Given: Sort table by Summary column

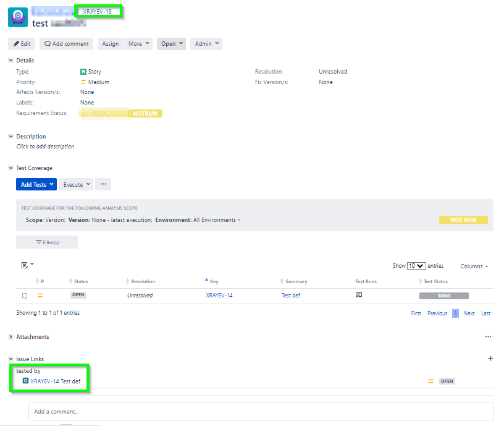Looking at the screenshot, I should coord(294,281).
